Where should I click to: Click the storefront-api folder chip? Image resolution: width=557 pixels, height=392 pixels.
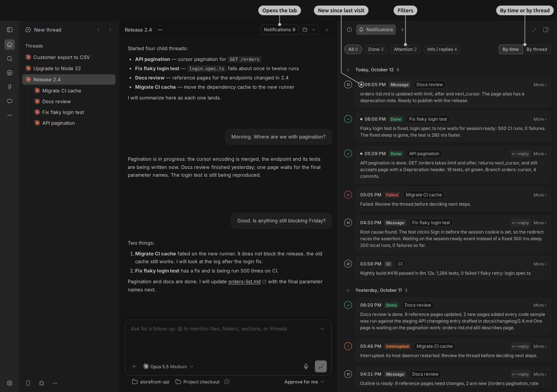(x=151, y=382)
